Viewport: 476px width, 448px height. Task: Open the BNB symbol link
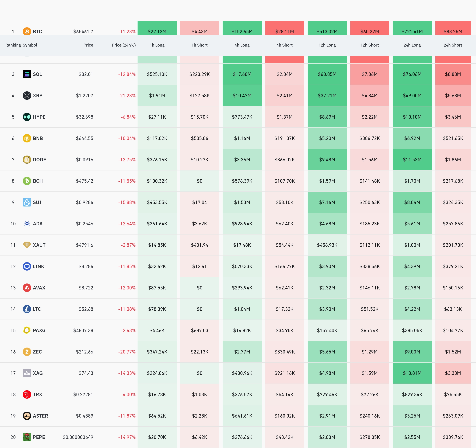tap(38, 138)
